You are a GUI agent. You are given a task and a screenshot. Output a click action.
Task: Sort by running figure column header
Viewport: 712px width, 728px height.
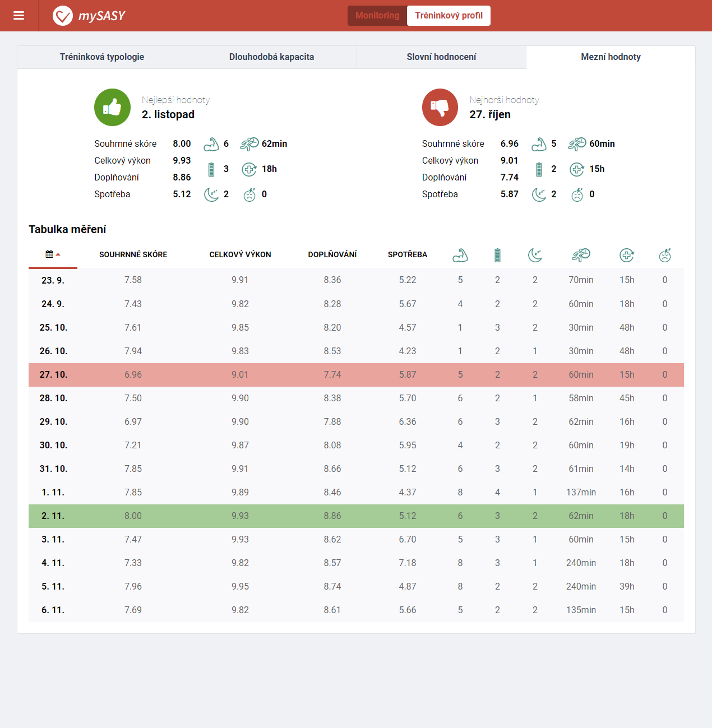click(x=581, y=255)
